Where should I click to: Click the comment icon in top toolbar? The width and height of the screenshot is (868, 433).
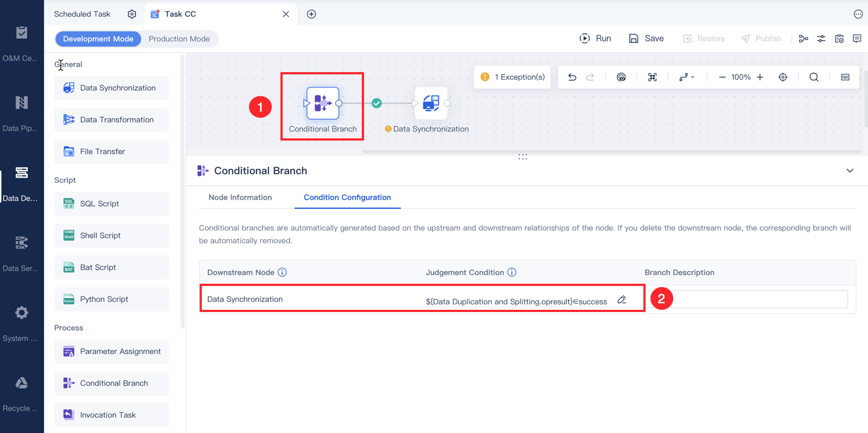pos(857,39)
